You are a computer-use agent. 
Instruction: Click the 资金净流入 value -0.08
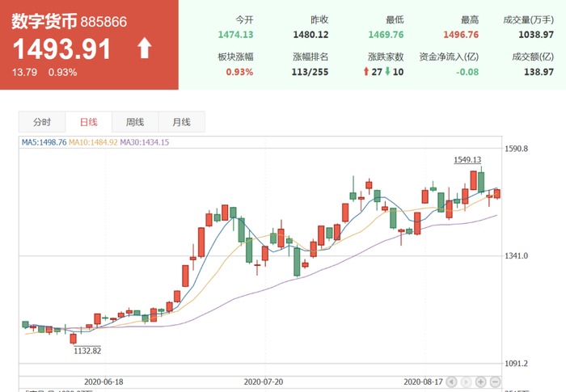tap(467, 72)
